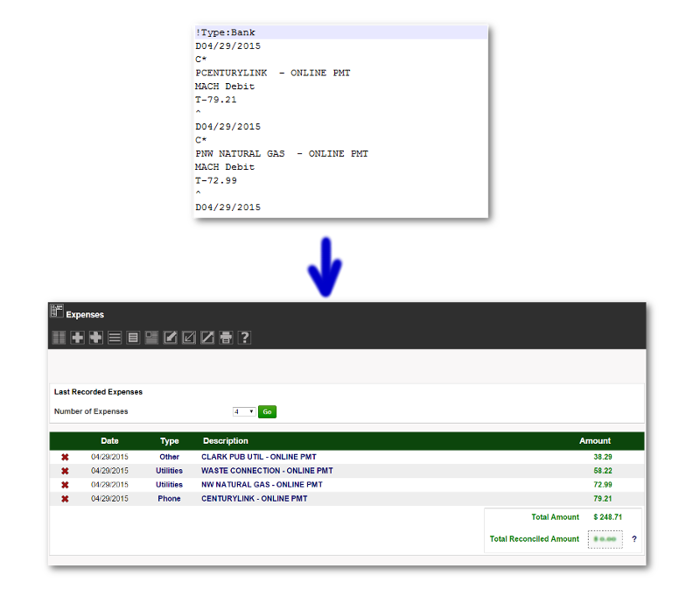Click the Total Reconciled Amount field

pyautogui.click(x=605, y=539)
